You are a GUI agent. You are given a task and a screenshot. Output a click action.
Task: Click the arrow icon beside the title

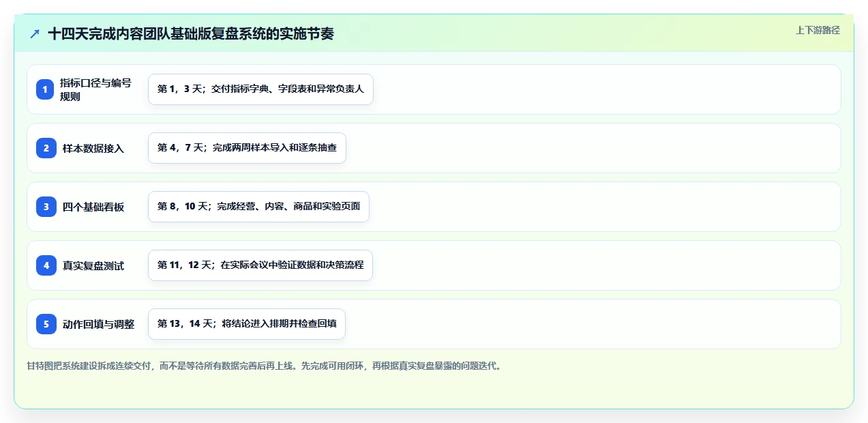[35, 33]
